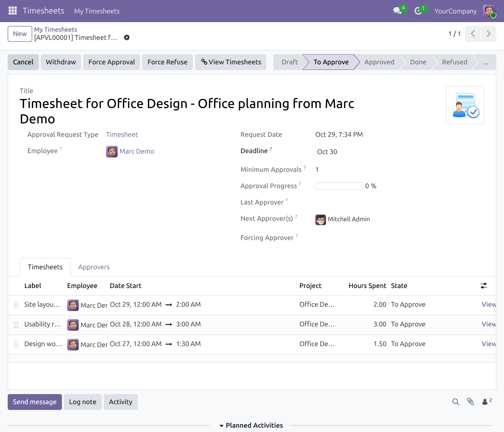Image resolution: width=504 pixels, height=432 pixels.
Task: Open the record actions gear icon
Action: click(127, 37)
